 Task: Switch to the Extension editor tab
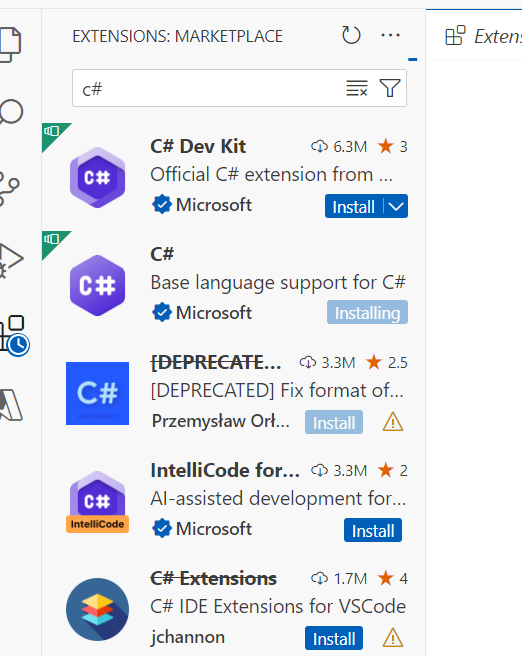[483, 36]
